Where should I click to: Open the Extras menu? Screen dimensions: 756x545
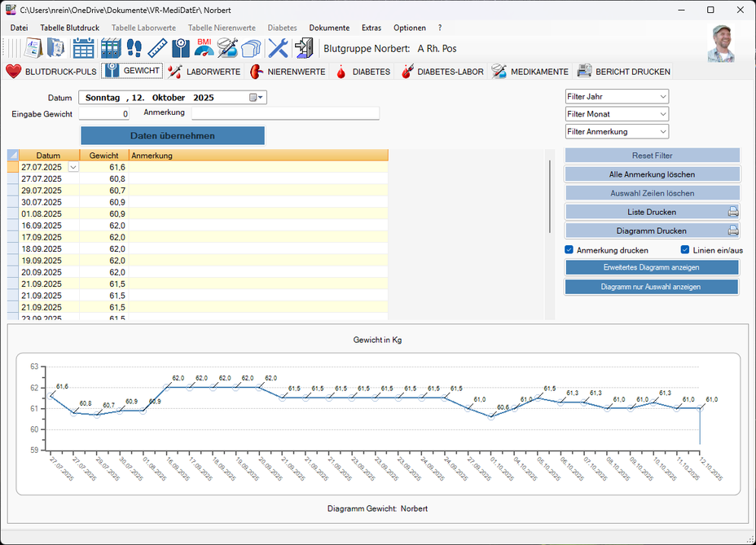tap(371, 28)
